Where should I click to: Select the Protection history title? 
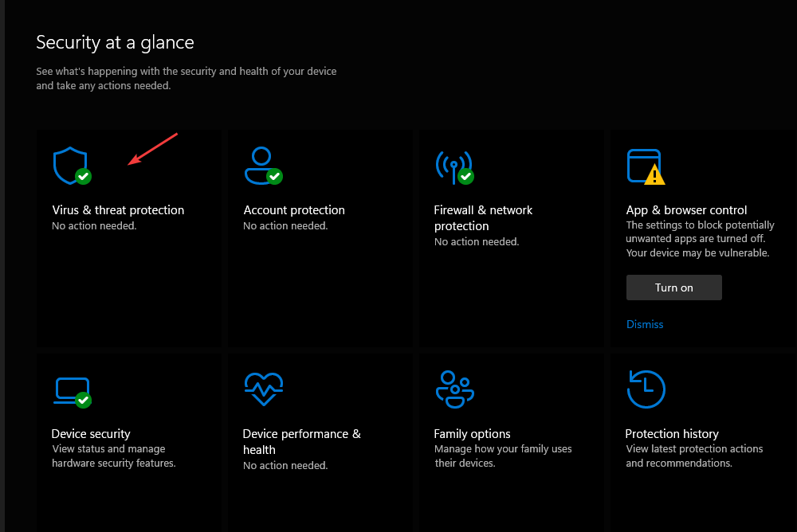coord(672,433)
